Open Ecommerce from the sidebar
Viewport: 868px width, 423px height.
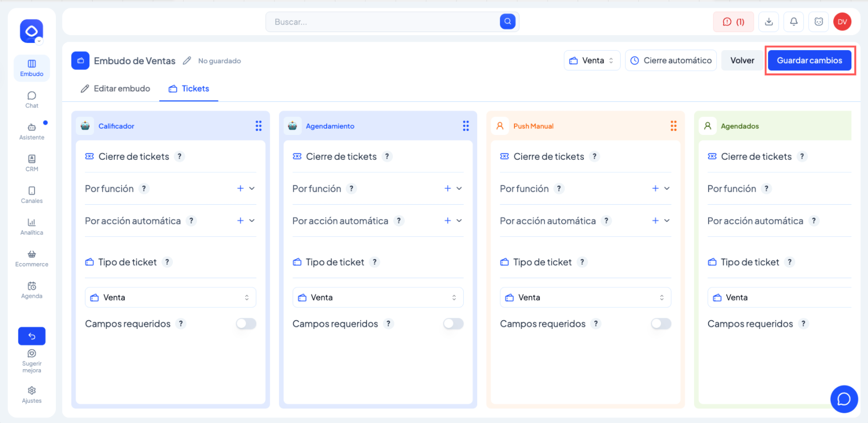[x=32, y=258]
